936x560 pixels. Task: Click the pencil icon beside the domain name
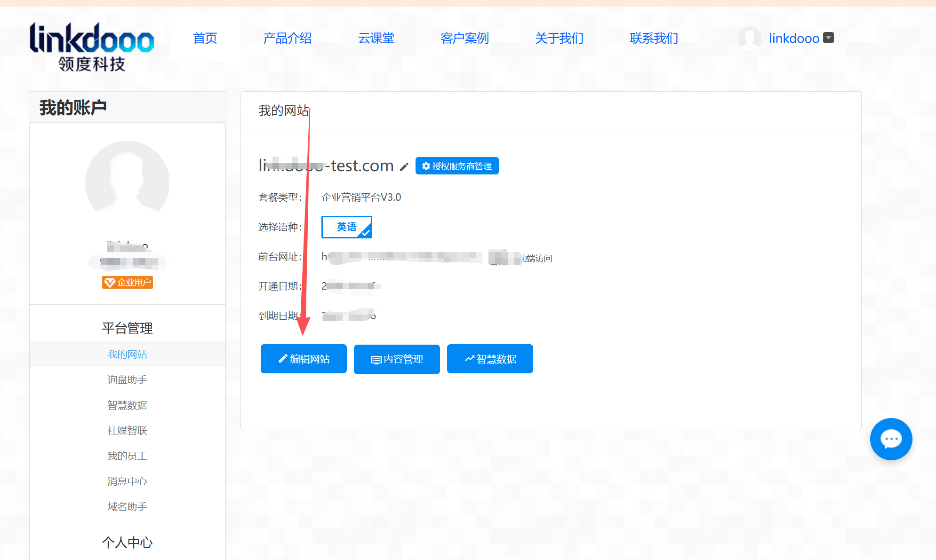tap(404, 167)
